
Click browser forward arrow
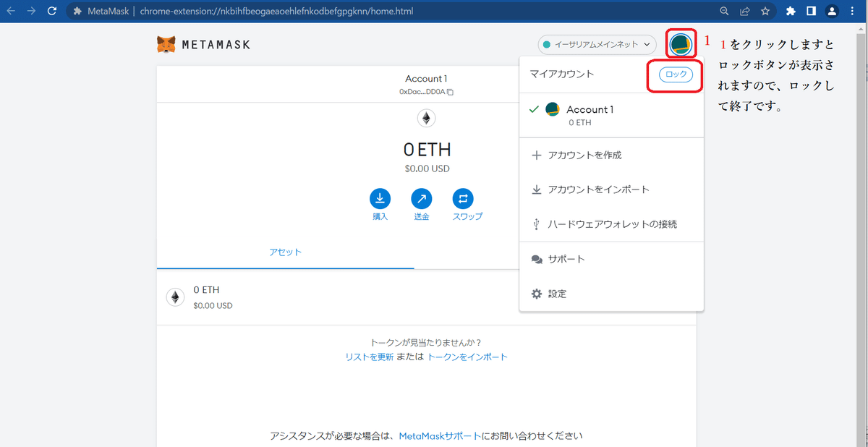tap(31, 11)
